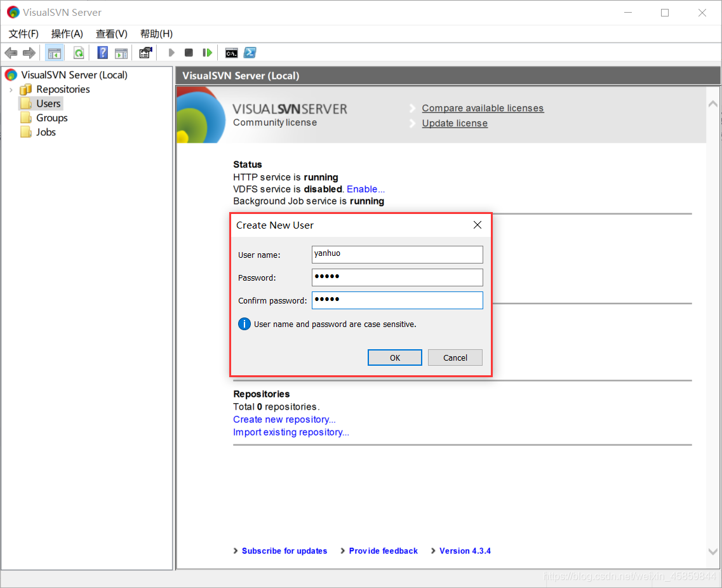Select Repositories in the tree
The height and width of the screenshot is (588, 722).
63,90
